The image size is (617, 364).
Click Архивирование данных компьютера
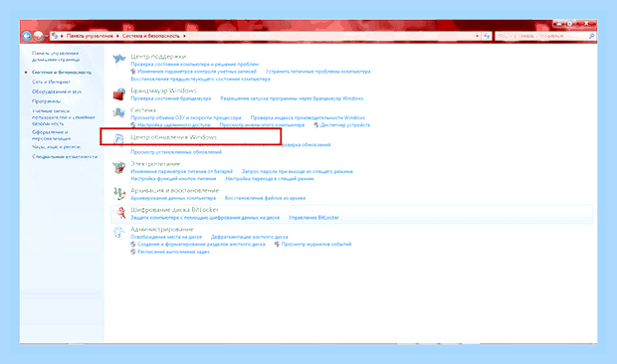[173, 198]
